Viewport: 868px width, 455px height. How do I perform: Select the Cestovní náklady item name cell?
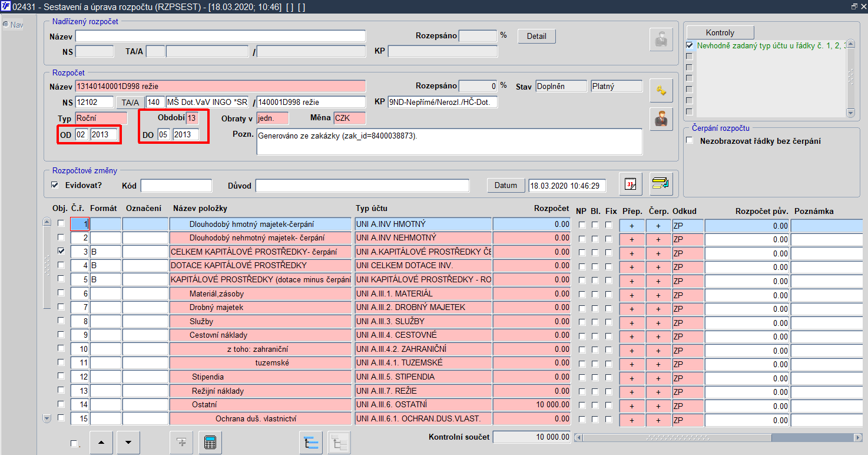[260, 335]
